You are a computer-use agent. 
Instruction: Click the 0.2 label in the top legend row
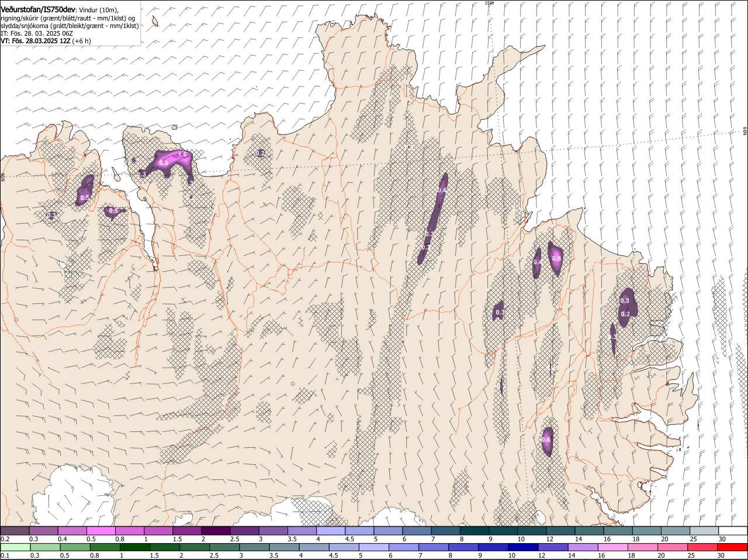pos(5,539)
